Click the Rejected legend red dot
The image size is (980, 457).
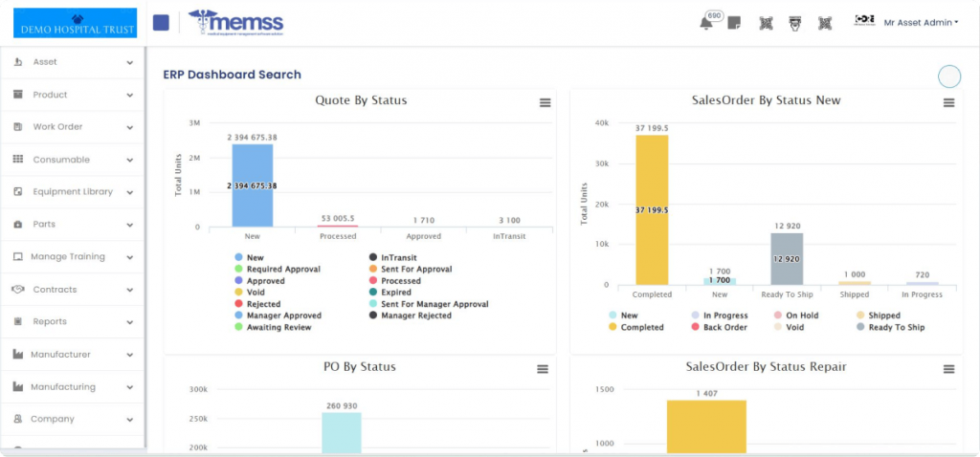(x=238, y=304)
